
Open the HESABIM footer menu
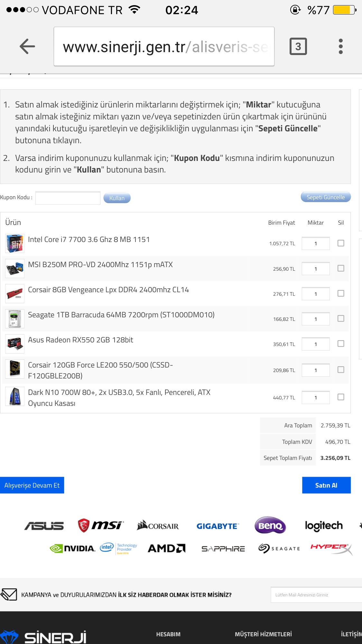[x=168, y=634]
